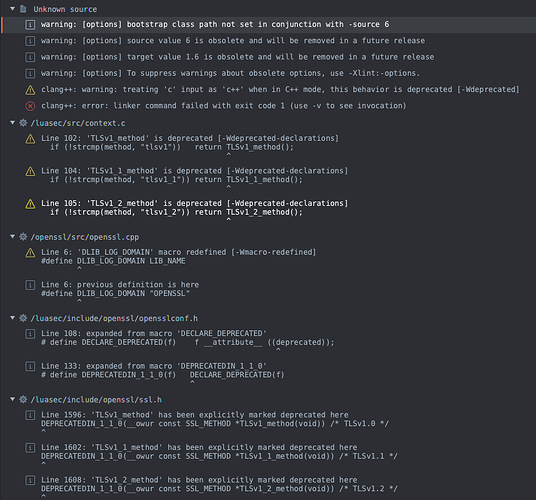
Task: Collapse the /luasec/src/context.c group
Action: click(12, 122)
